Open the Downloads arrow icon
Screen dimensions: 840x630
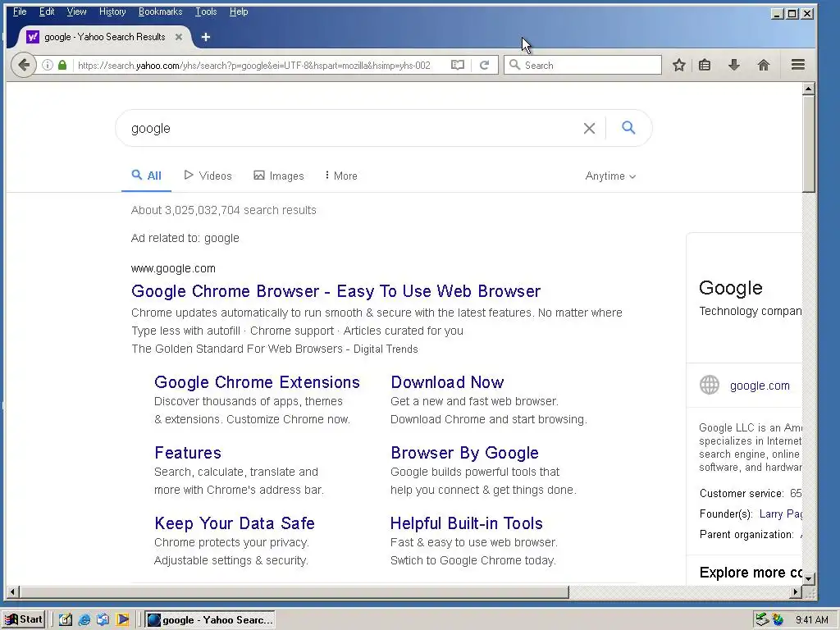point(734,66)
